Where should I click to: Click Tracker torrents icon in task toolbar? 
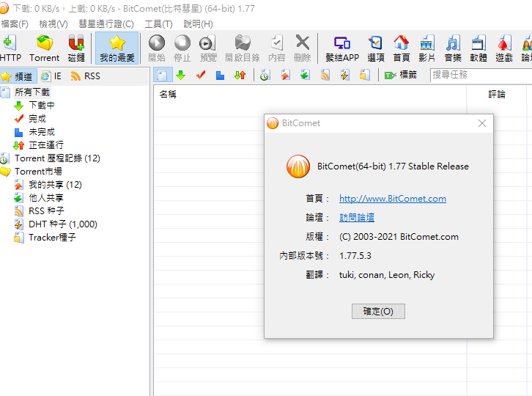365,75
